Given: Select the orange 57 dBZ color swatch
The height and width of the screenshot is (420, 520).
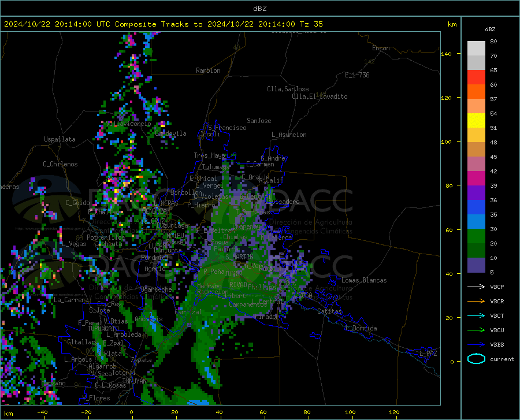Looking at the screenshot, I should pyautogui.click(x=476, y=92).
